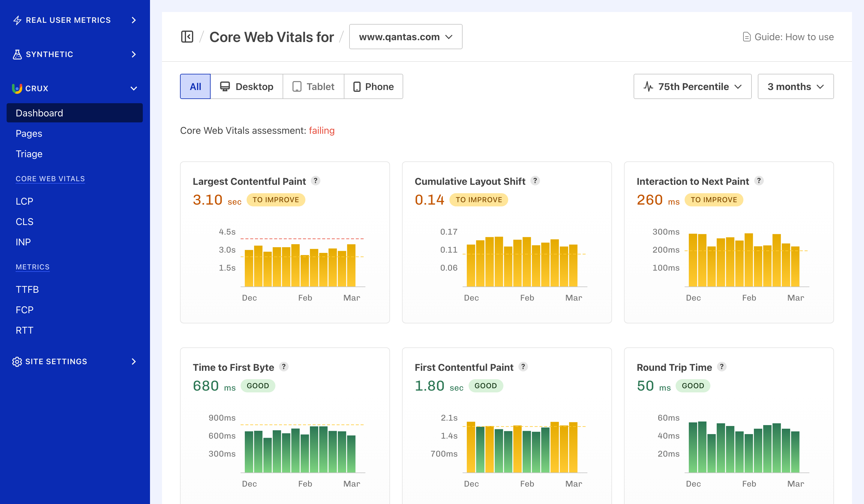The image size is (864, 504).
Task: Select the Desktop device filter icon
Action: pyautogui.click(x=225, y=86)
